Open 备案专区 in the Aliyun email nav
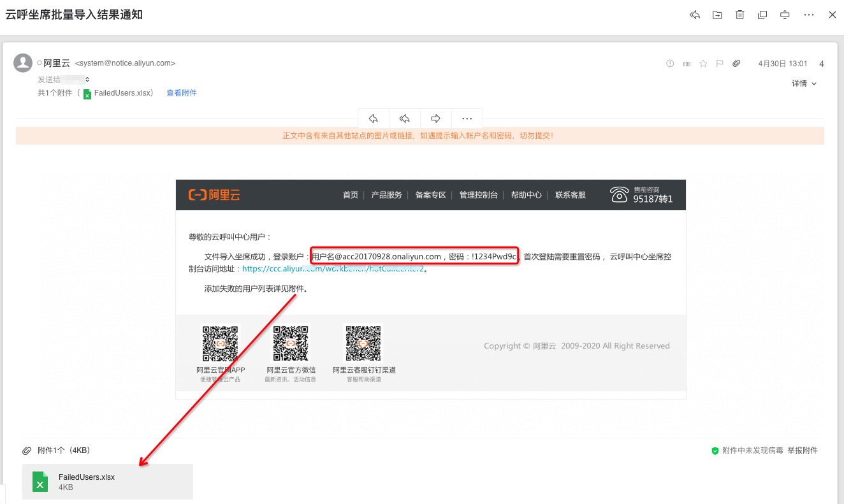844x504 pixels. point(431,195)
